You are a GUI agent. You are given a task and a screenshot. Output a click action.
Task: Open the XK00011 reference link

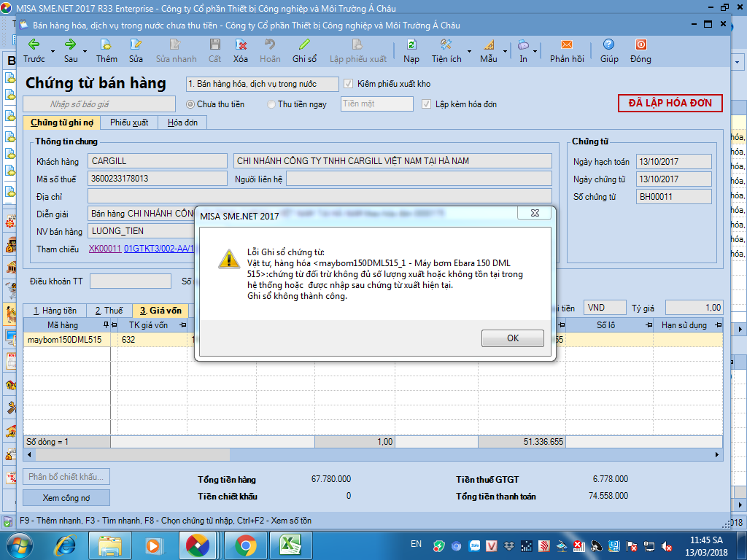coord(105,249)
